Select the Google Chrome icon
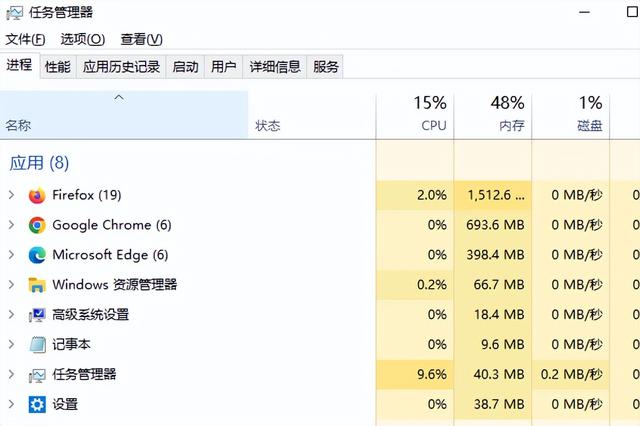 37,225
